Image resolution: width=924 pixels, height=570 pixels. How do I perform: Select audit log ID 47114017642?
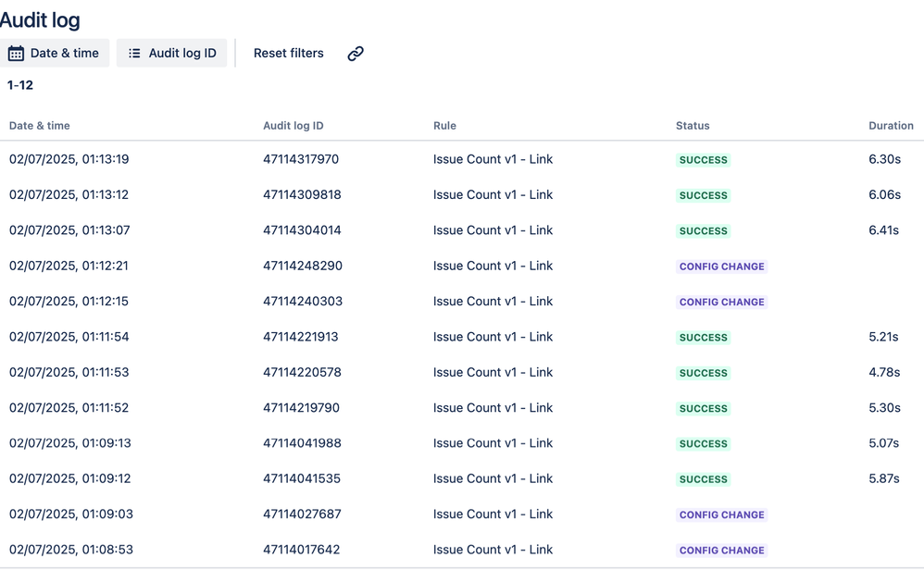click(x=301, y=550)
